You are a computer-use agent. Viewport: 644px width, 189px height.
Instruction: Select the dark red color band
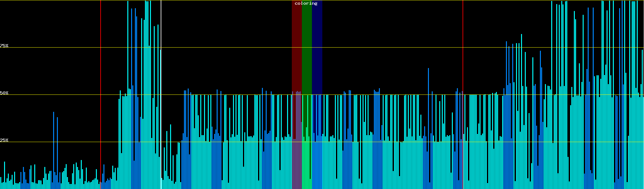tap(297, 47)
